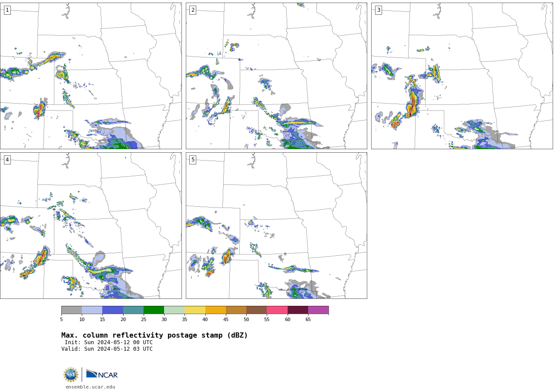This screenshot has width=557, height=392.
Task: Click the teal 20-25 dBZ swatch
Action: (x=133, y=310)
